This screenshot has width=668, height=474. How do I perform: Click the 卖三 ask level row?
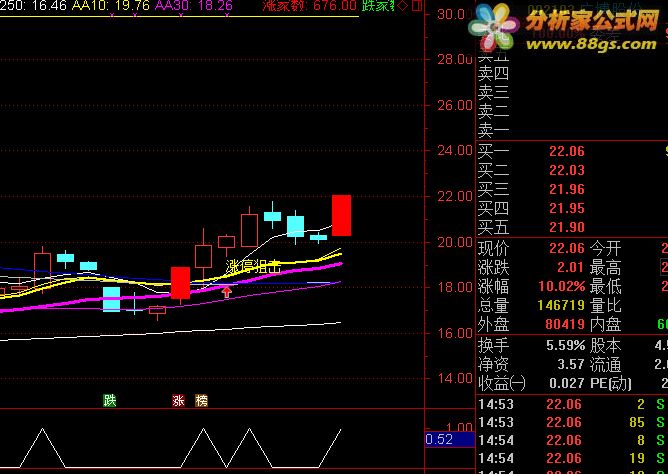click(x=572, y=93)
